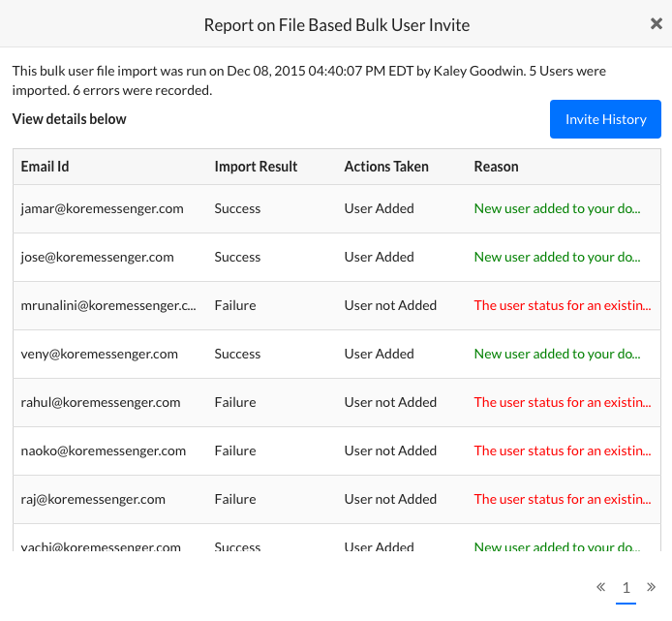Click the red failure reason for rahul
This screenshot has height=621, width=672.
pos(562,402)
